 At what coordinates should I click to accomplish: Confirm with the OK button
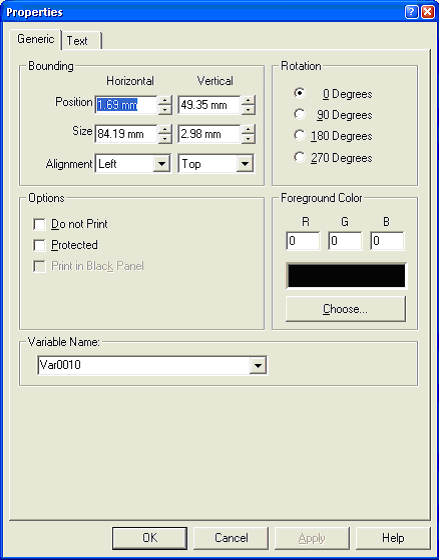(x=150, y=538)
